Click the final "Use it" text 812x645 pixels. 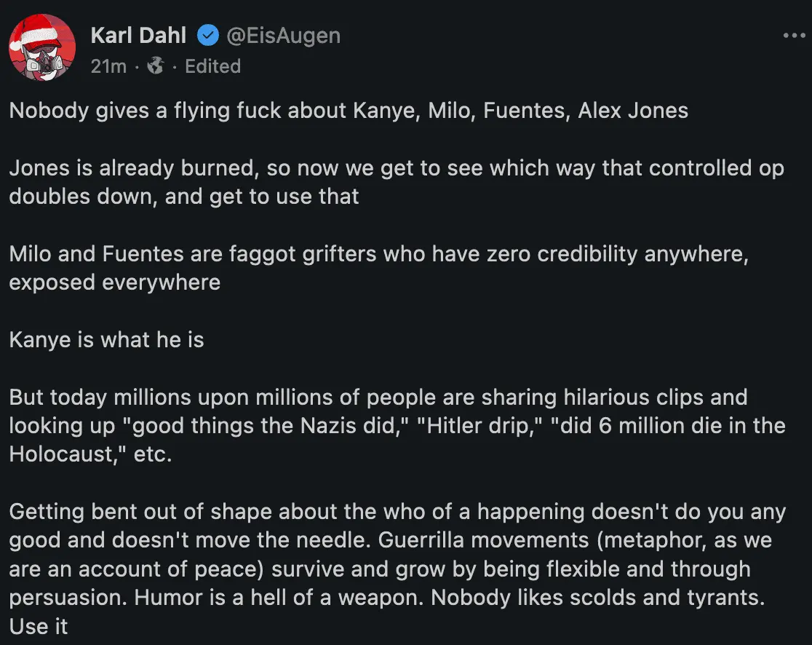coord(39,627)
